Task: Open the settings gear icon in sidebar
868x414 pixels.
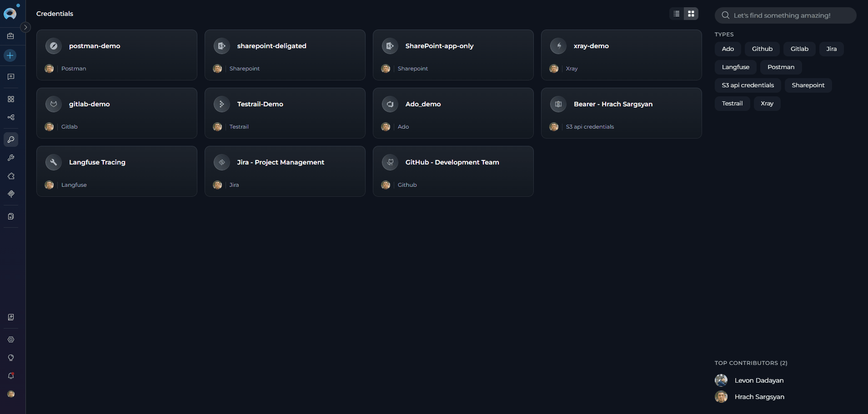Action: click(x=11, y=339)
